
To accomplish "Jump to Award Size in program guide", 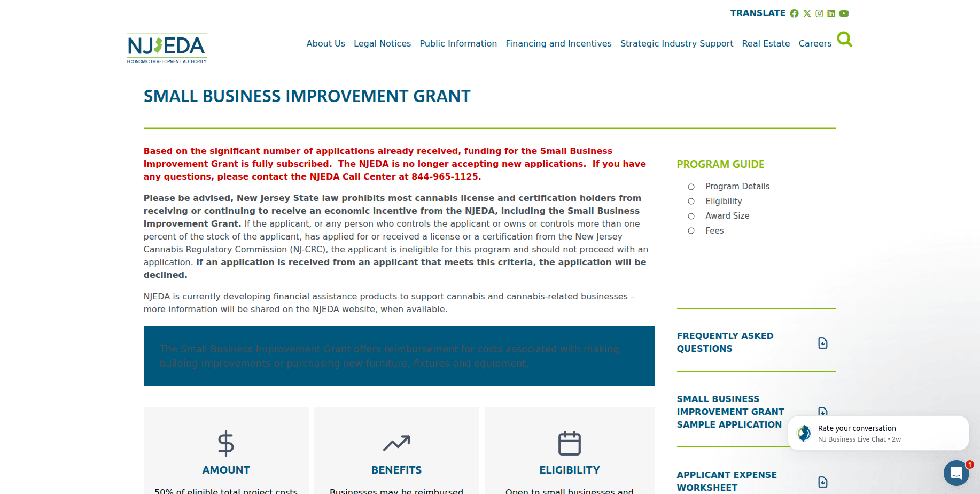I will (727, 215).
